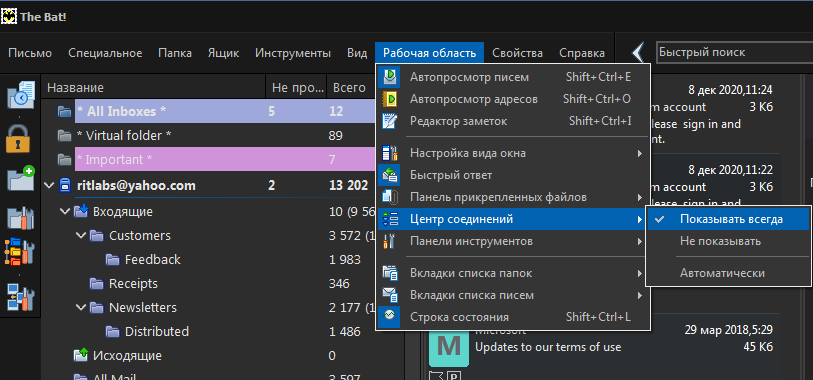Screen dimensions: 813x380
Task: Click the collapse arrow beside quick search
Action: 639,52
